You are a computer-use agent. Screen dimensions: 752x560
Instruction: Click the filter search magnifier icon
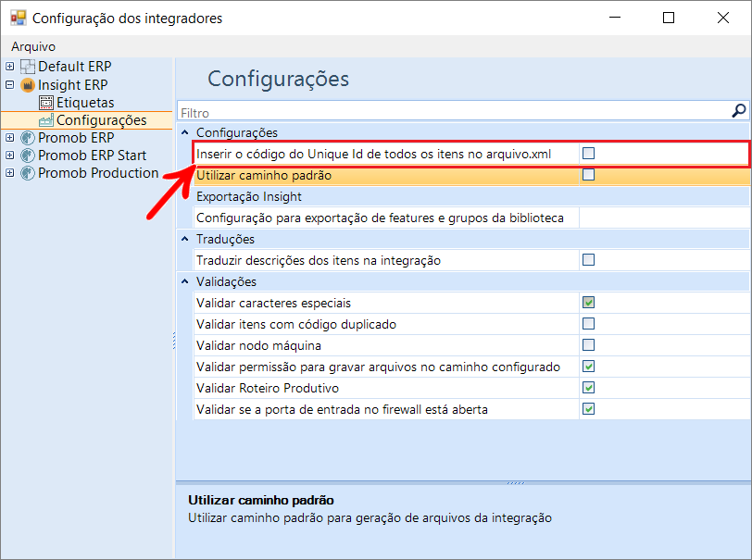point(739,111)
